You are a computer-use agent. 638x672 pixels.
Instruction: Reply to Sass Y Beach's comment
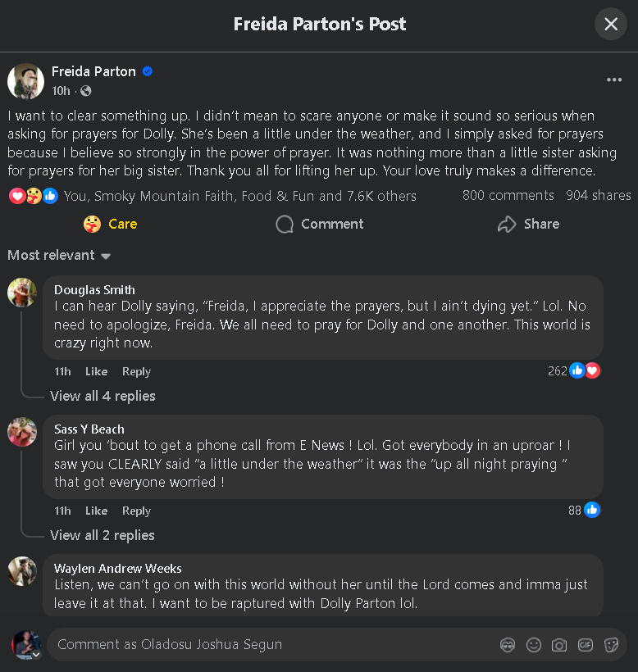pos(136,511)
